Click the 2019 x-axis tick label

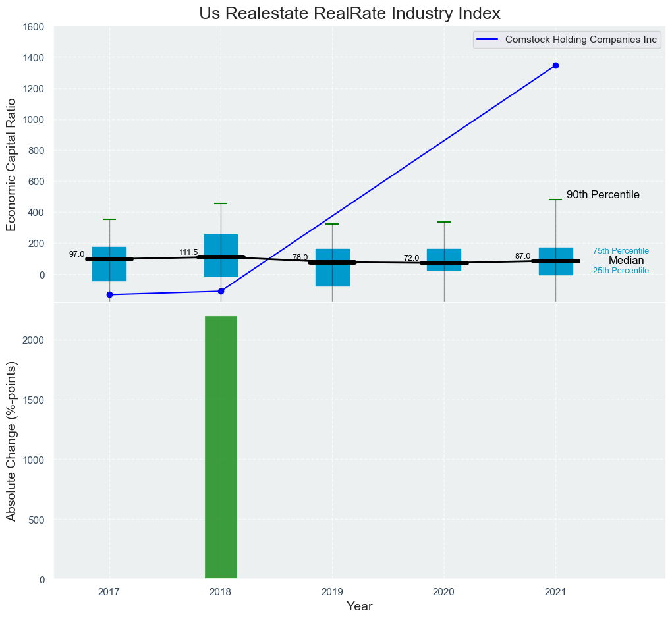(x=332, y=592)
